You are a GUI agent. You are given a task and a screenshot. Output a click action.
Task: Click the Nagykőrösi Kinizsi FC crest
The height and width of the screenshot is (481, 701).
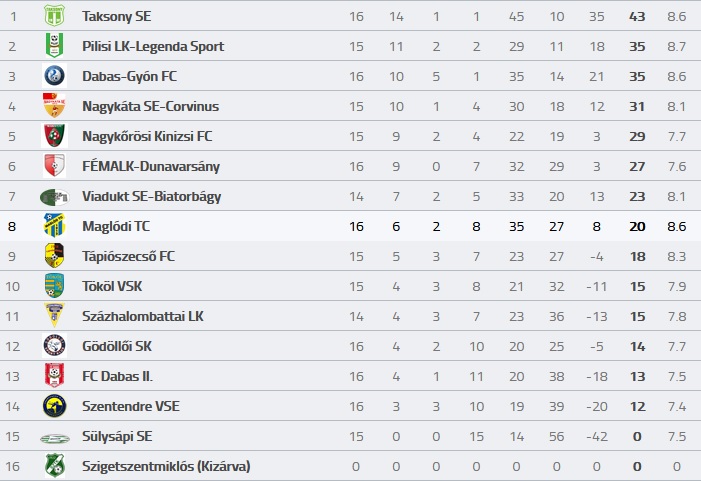pyautogui.click(x=55, y=135)
